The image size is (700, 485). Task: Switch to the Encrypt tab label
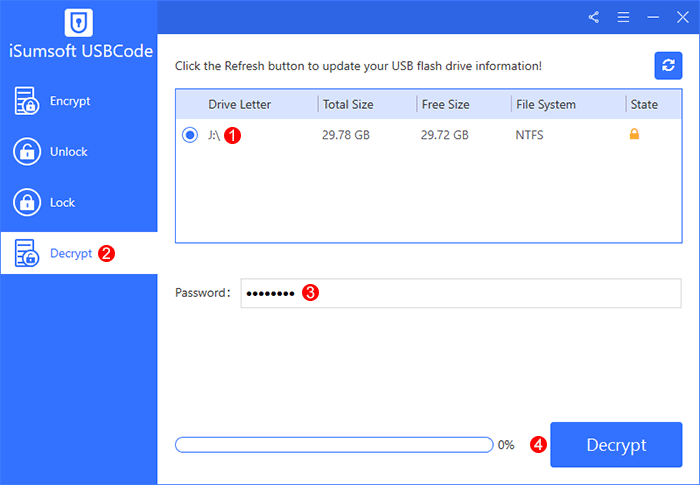click(x=70, y=101)
